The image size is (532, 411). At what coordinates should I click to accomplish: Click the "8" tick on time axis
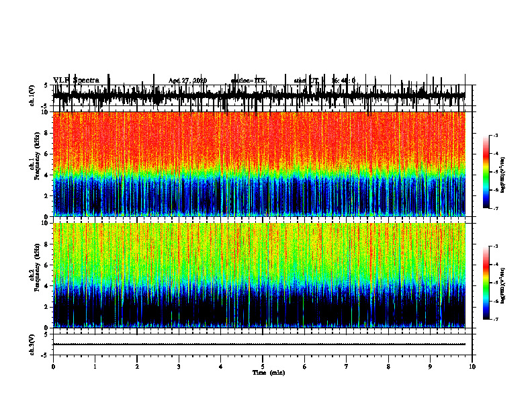click(x=388, y=367)
